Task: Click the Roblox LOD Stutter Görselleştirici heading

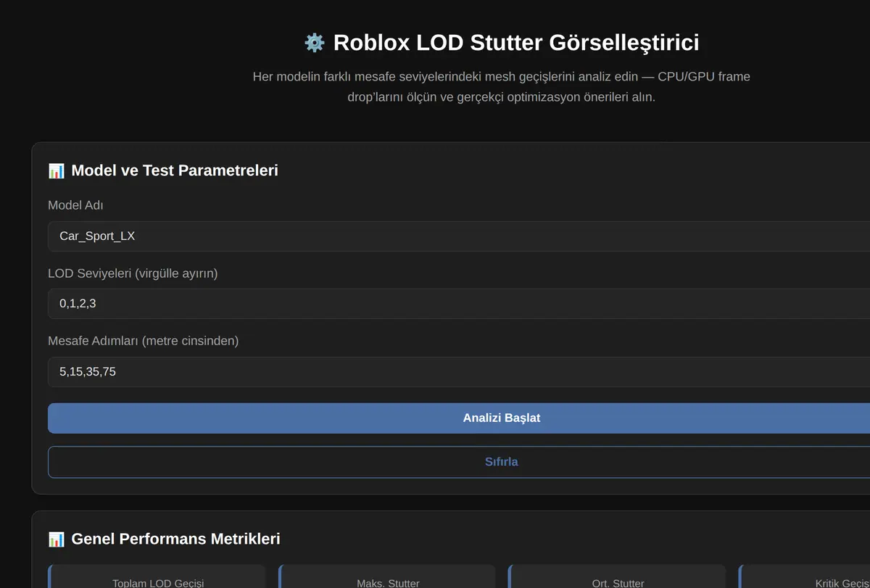Action: (x=516, y=43)
